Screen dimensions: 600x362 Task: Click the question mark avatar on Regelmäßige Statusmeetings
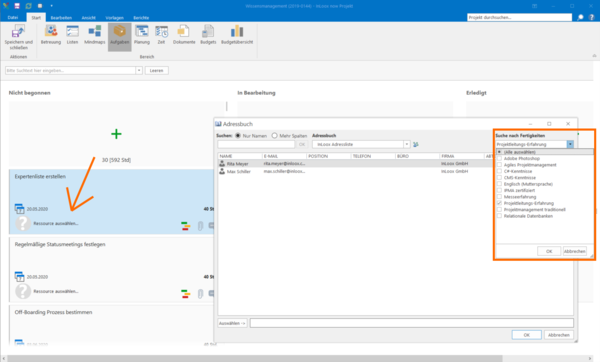23,291
